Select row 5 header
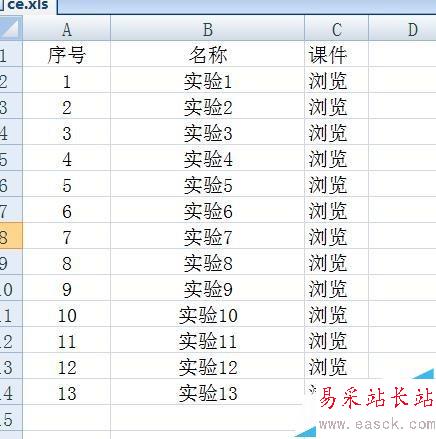The height and width of the screenshot is (439, 436). pos(11,159)
